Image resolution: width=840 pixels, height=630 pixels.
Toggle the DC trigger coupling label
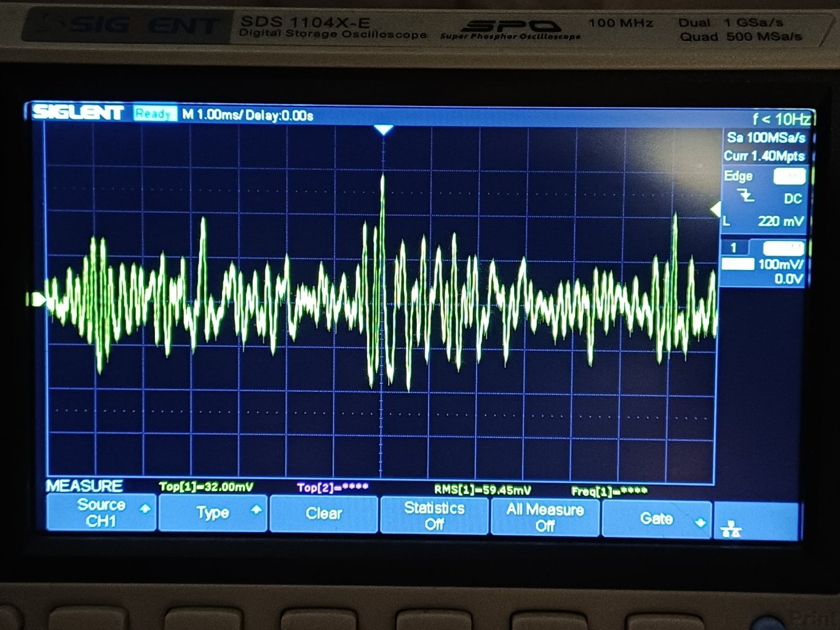tap(792, 199)
